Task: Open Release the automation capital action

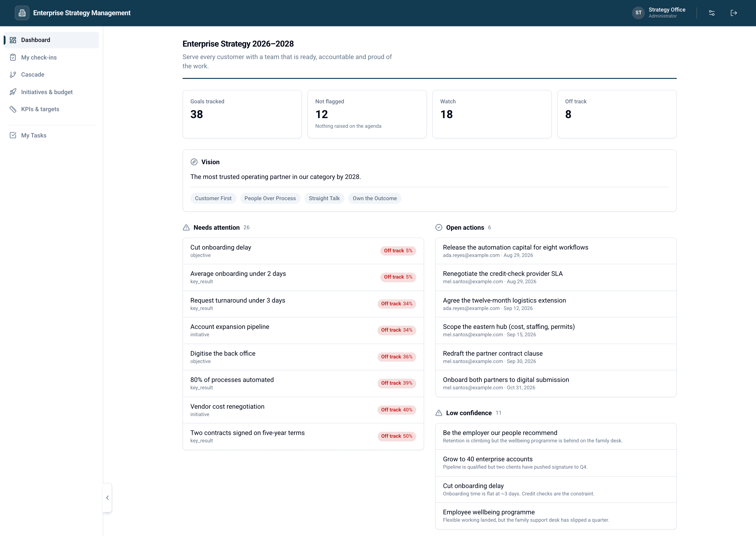Action: coord(556,251)
